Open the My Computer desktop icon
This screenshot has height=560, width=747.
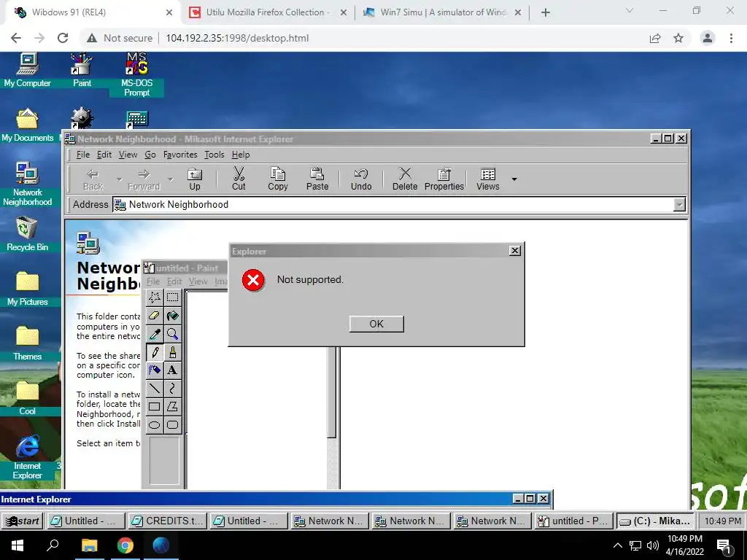27,71
